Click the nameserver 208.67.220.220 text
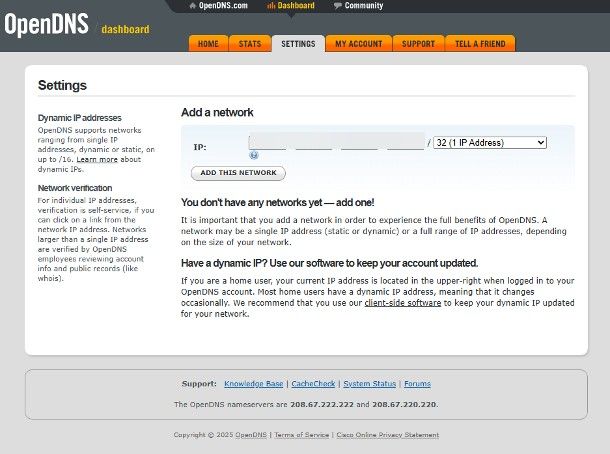The height and width of the screenshot is (454, 610). pyautogui.click(x=404, y=404)
